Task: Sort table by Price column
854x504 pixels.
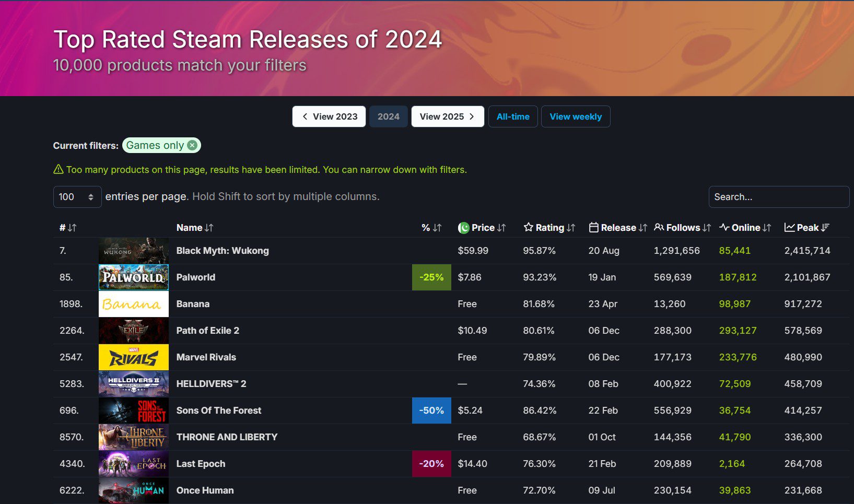Action: pyautogui.click(x=482, y=228)
